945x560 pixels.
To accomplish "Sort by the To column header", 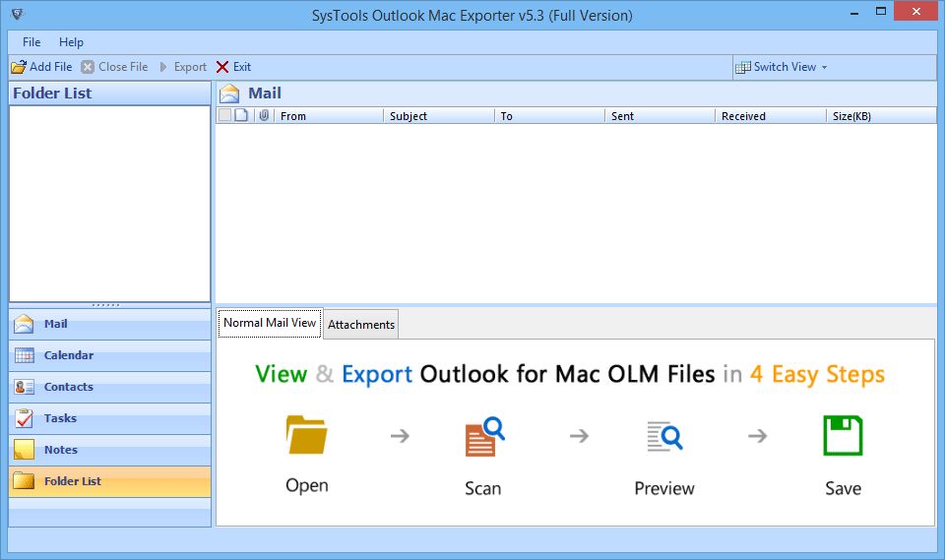I will coord(549,116).
